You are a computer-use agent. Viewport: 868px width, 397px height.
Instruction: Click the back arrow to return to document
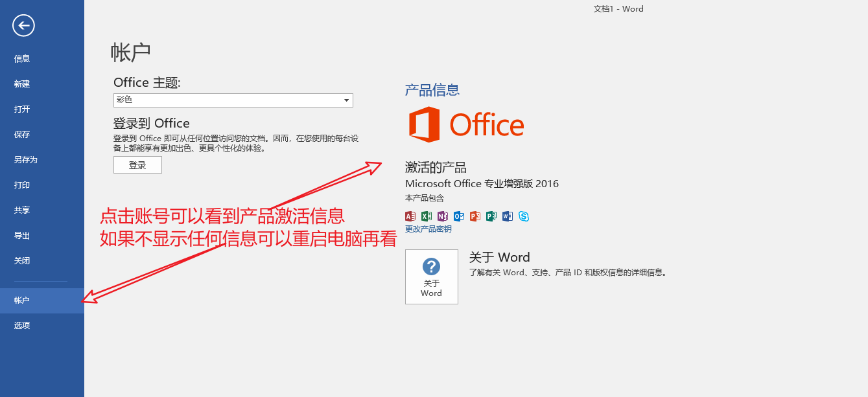pyautogui.click(x=23, y=26)
